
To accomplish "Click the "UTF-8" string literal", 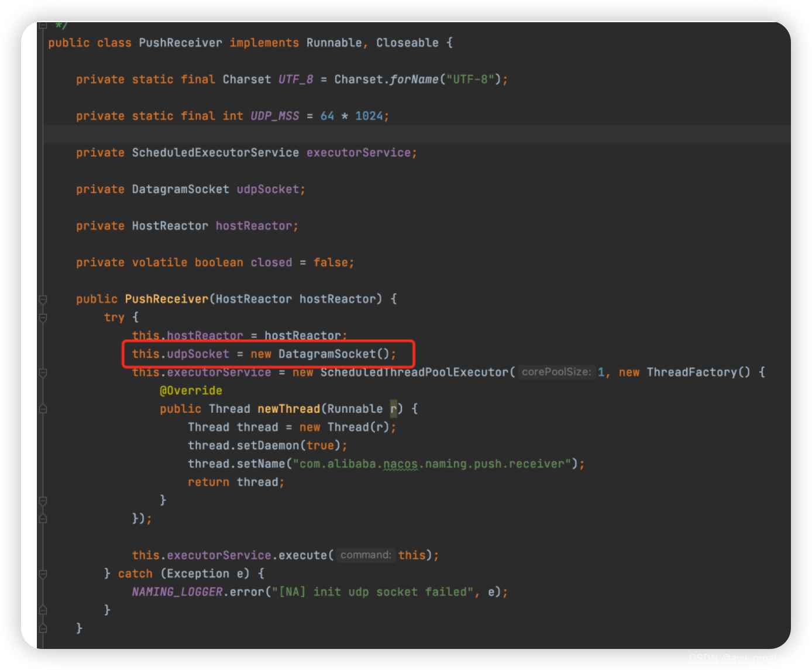I will (470, 80).
